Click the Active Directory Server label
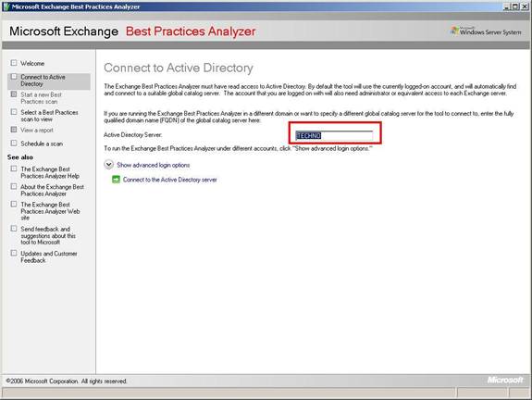 click(x=132, y=135)
